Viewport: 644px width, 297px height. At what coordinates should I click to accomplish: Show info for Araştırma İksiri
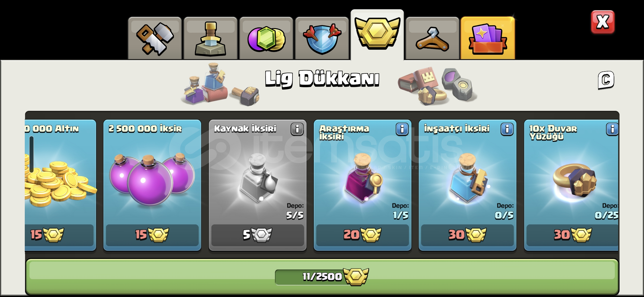pos(402,129)
